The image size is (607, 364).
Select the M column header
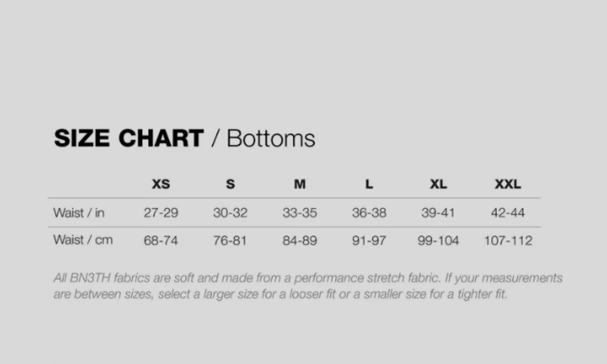tap(299, 184)
